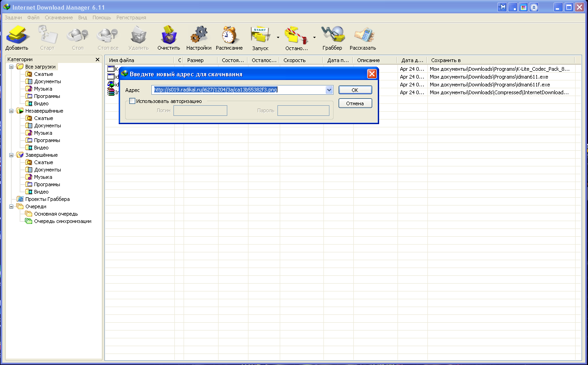Image resolution: width=588 pixels, height=365 pixels.
Task: Click the Старт (Resume) toolbar icon
Action: 47,35
